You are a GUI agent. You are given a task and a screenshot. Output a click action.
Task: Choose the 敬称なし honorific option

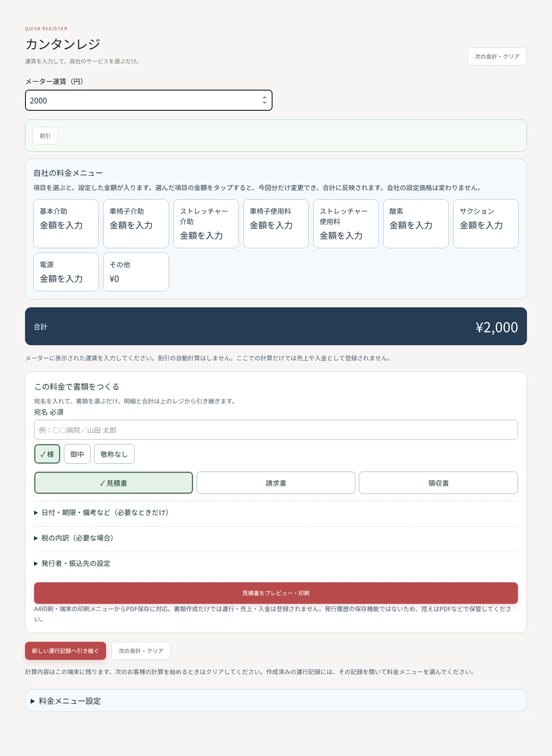[x=114, y=454]
